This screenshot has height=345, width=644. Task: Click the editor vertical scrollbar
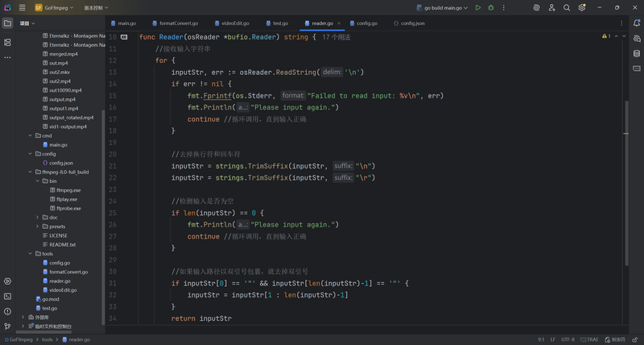[626, 183]
